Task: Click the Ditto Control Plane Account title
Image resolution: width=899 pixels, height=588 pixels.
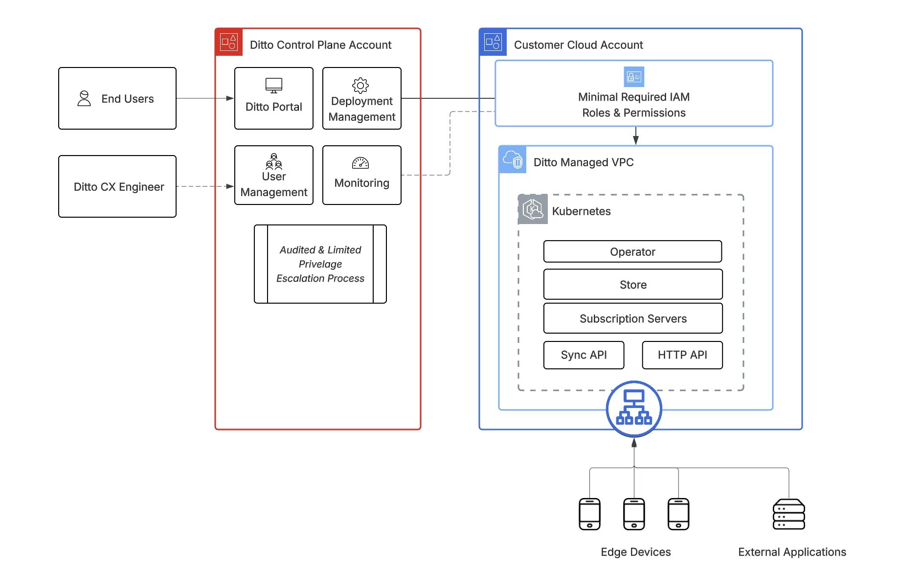Action: (x=321, y=45)
